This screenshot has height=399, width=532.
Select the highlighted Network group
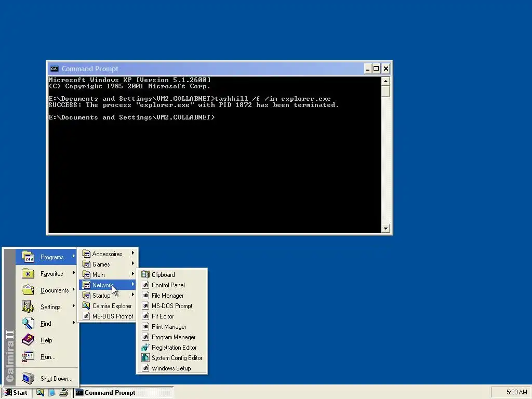click(x=108, y=285)
